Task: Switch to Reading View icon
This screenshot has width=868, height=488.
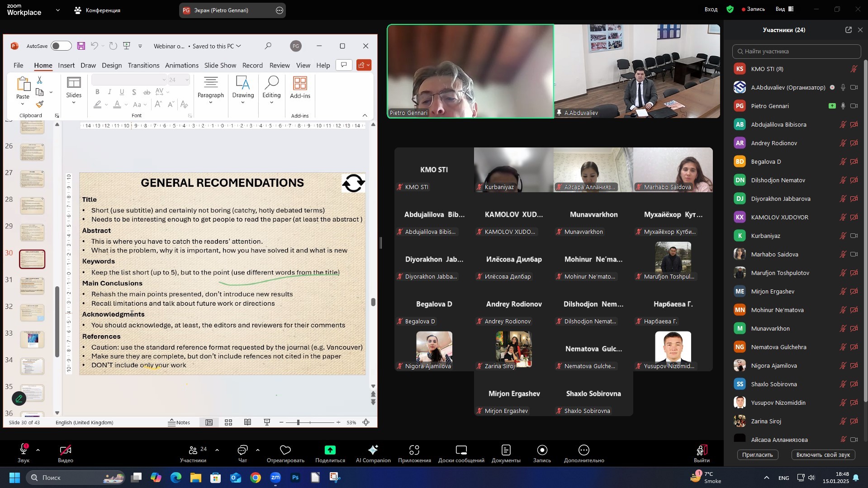Action: [247, 422]
